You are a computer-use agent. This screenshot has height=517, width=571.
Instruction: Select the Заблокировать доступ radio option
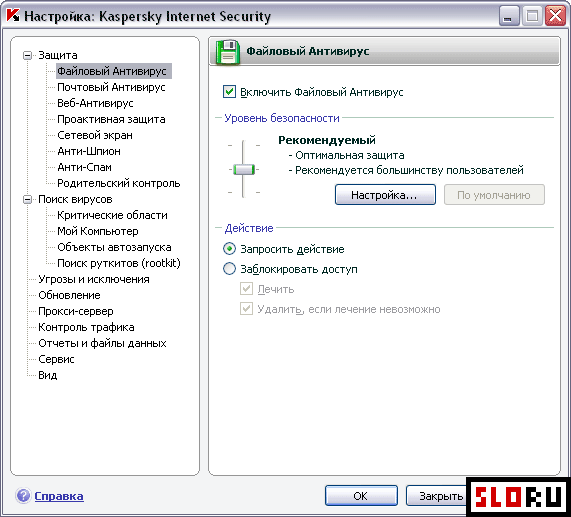tap(229, 269)
